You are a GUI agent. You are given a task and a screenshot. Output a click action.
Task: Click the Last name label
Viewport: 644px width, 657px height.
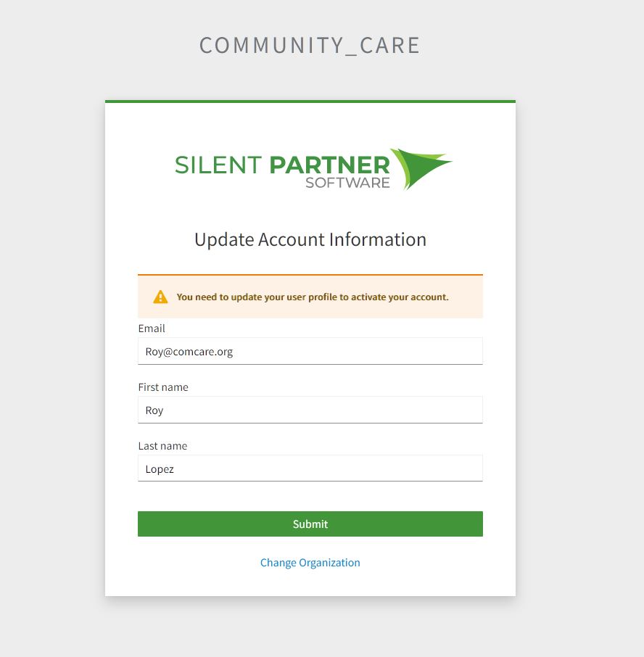point(162,446)
